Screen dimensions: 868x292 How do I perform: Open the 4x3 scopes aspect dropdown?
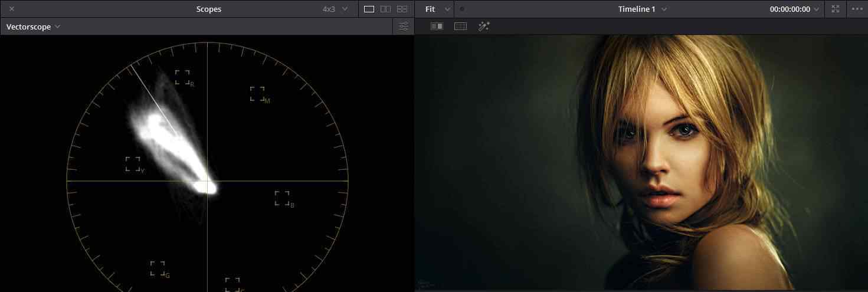[335, 9]
